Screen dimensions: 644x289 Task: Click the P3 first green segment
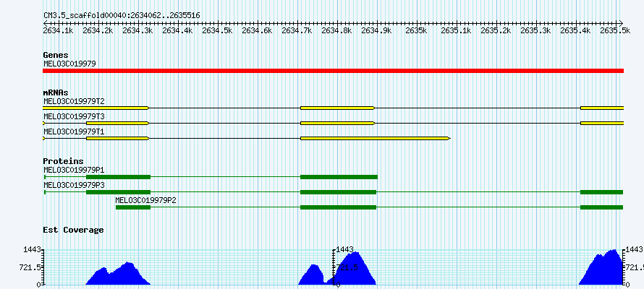118,192
